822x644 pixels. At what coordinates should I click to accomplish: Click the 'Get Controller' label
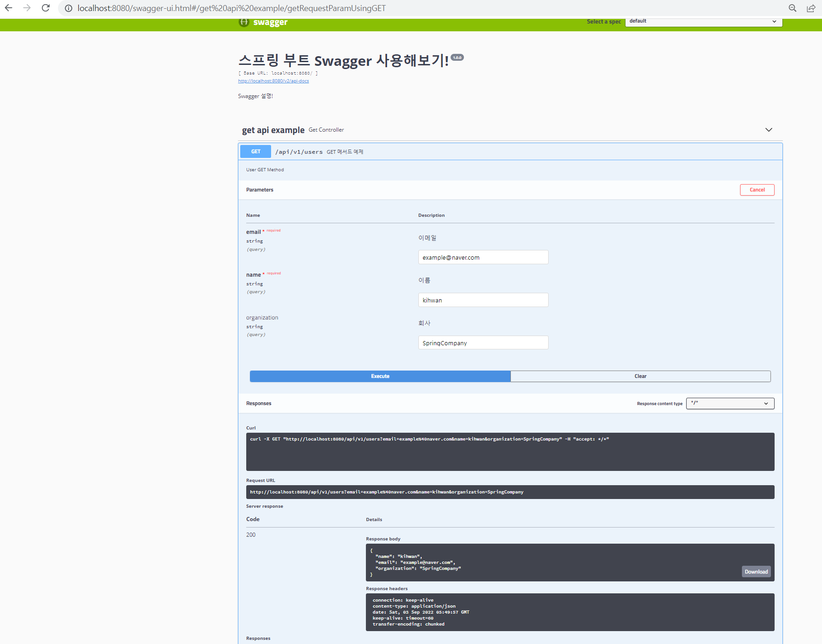point(326,130)
